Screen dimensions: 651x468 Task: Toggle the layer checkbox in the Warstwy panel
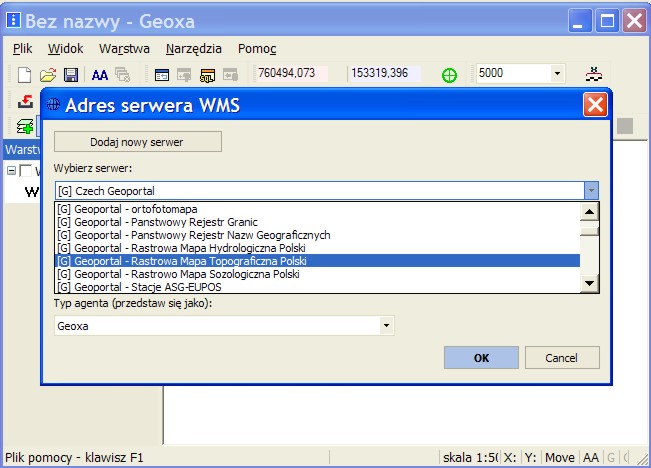26,171
